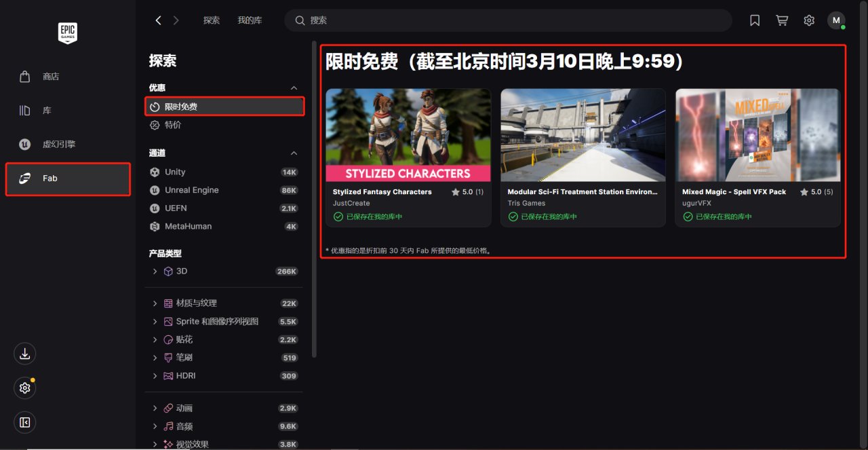The width and height of the screenshot is (868, 450).
Task: Click Modular Sci-Fi Treatment Station title
Action: coord(583,192)
